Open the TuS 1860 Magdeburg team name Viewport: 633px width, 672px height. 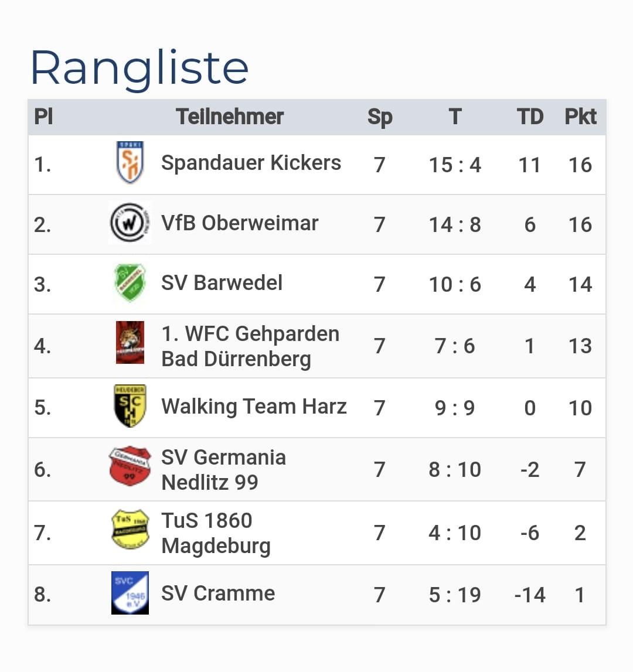tap(216, 534)
